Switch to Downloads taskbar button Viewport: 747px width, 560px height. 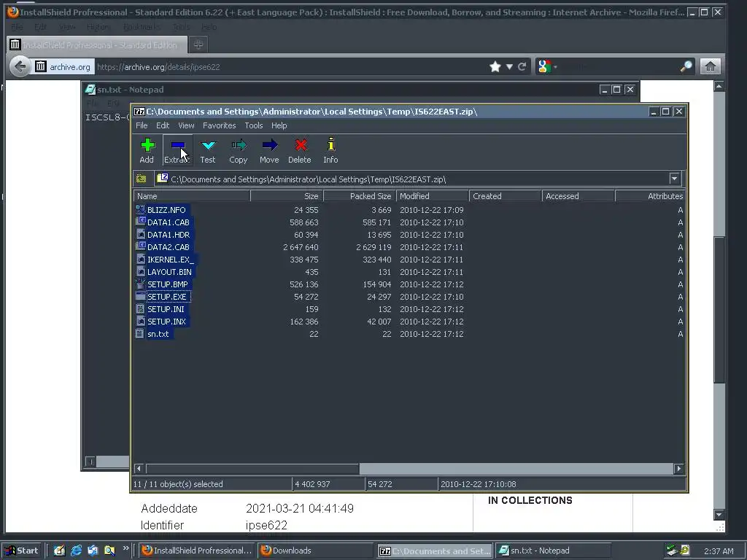pyautogui.click(x=317, y=551)
